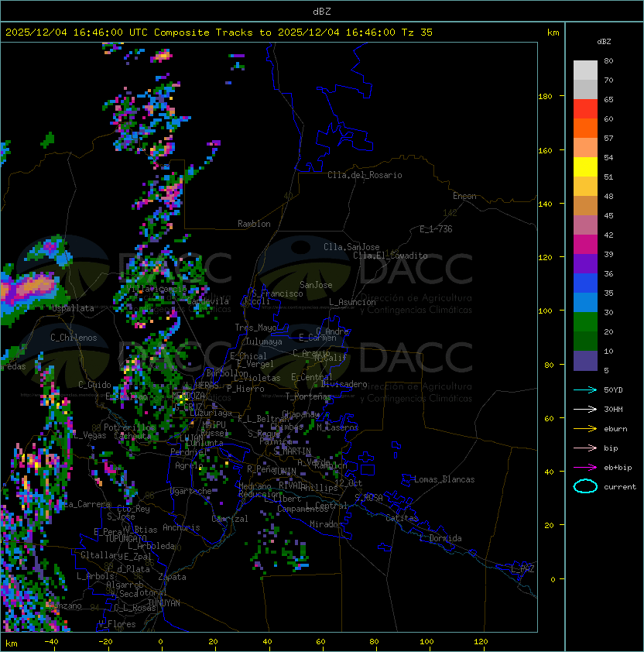Click the 'Mirador' place label
Image resolution: width=644 pixels, height=652 pixels.
[326, 524]
